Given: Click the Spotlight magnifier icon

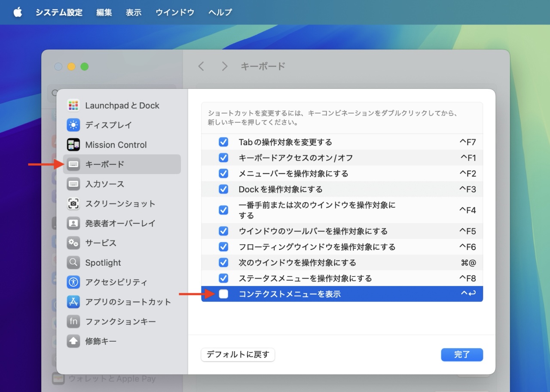Looking at the screenshot, I should (x=73, y=262).
